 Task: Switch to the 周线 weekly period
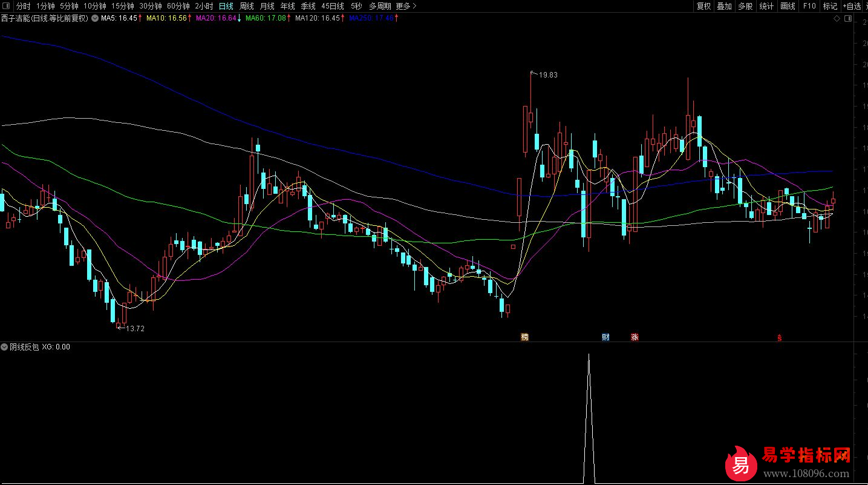[246, 6]
